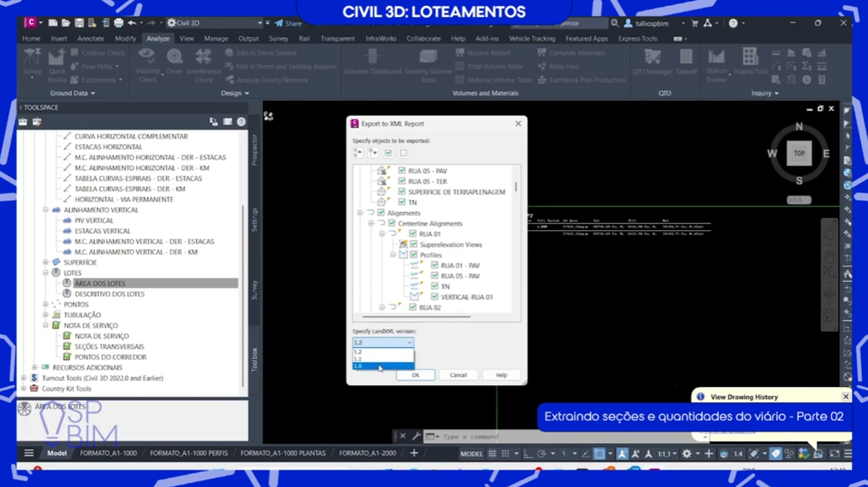This screenshot has width=868, height=487.
Task: Click Cancel in the export dialog
Action: pos(458,375)
